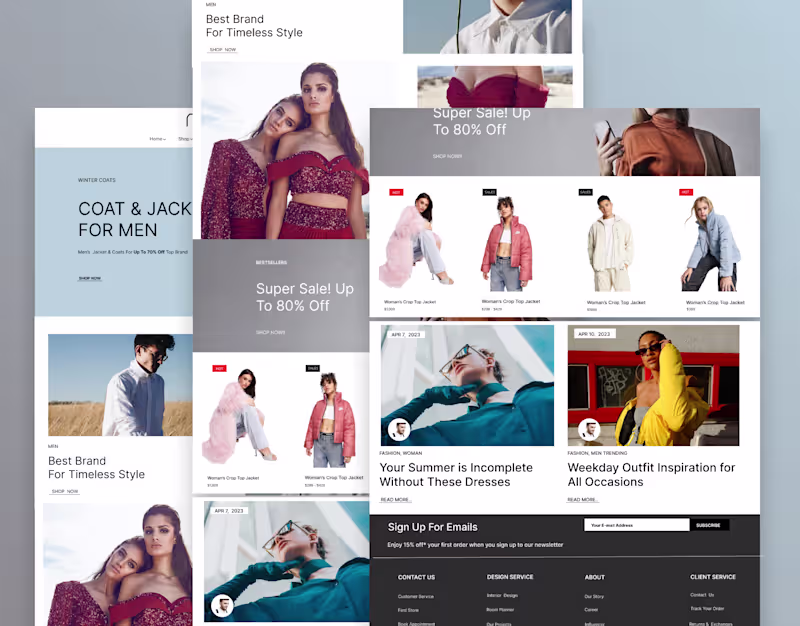Click READ MORE on Your Summer Is Incomplete article
Viewport: 800px width, 626px height.
[394, 500]
